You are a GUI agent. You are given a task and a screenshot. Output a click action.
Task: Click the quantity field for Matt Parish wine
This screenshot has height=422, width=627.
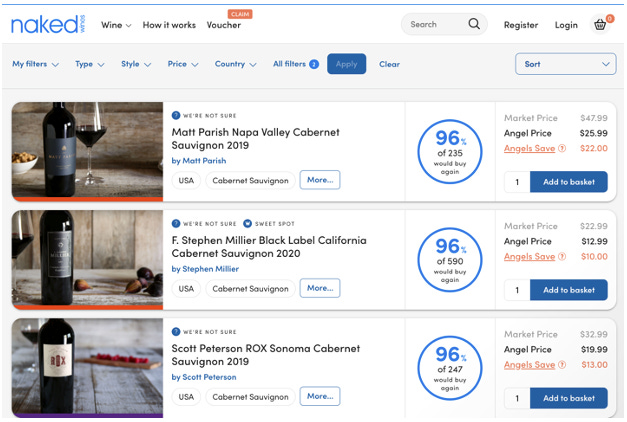pyautogui.click(x=517, y=182)
